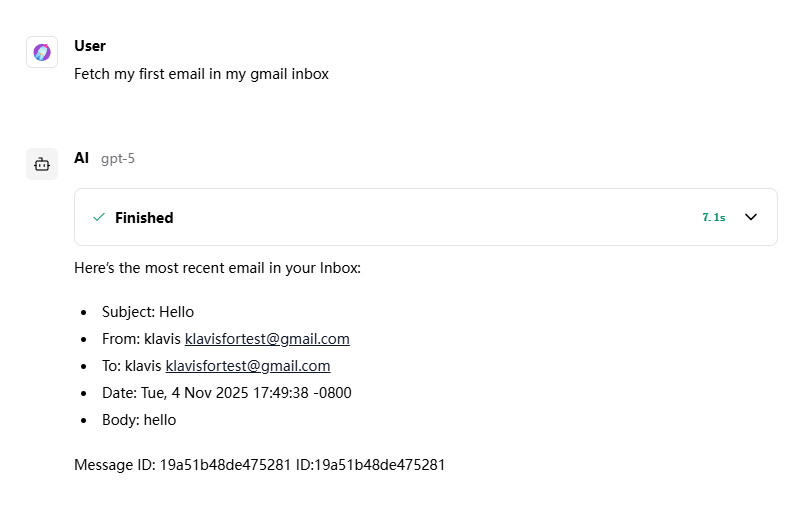Click the 'From: klavis' label text
The height and width of the screenshot is (522, 803).
click(x=141, y=339)
